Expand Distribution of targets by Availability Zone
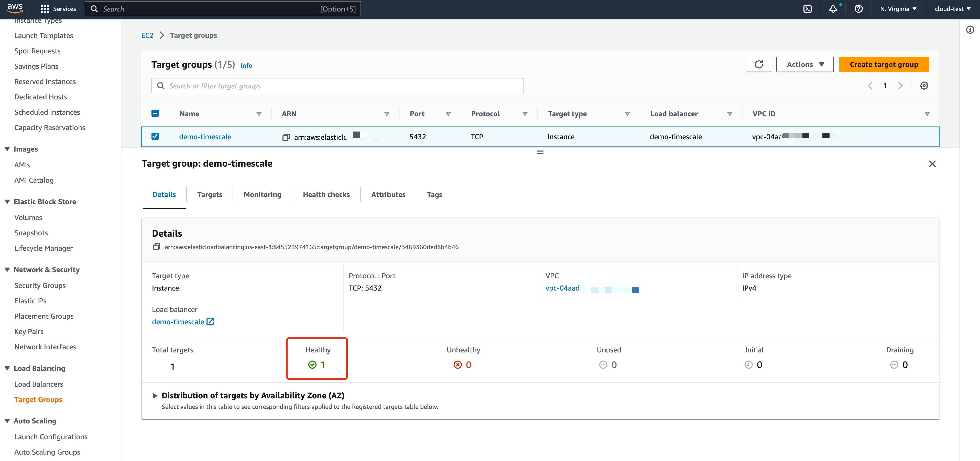Screen dimensions: 980x461 [155, 396]
